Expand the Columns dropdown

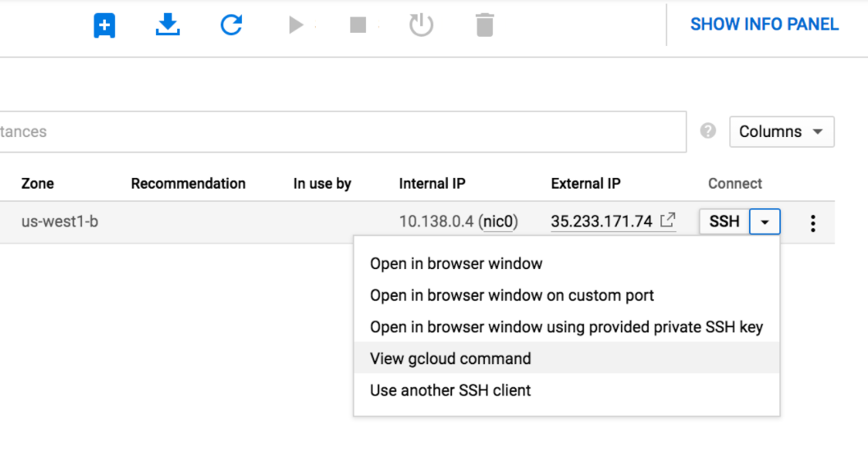[781, 131]
